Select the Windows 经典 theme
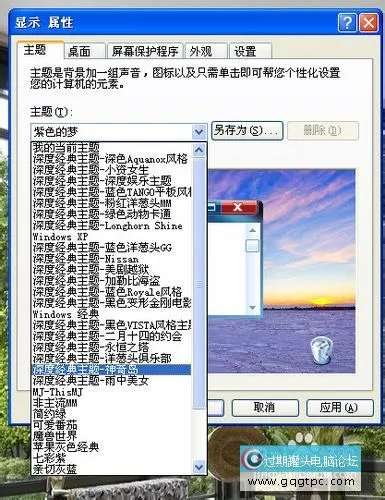385x500 pixels. (111, 314)
